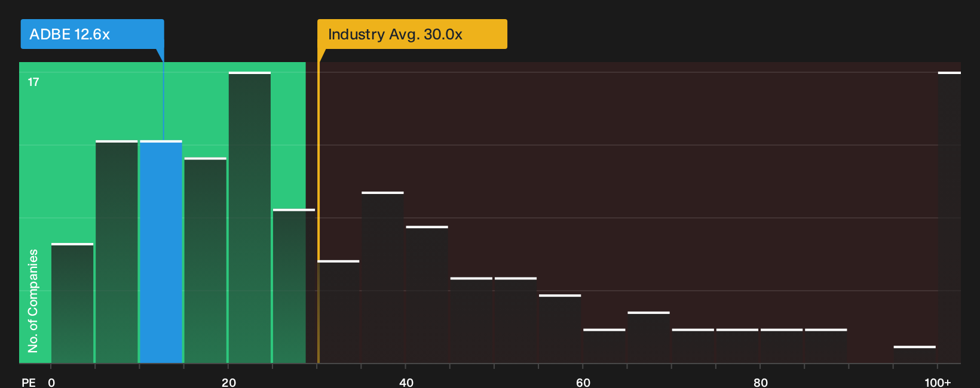Click the histogram bar for PE 15-20
Screen dimensions: 980x388
tap(206, 260)
